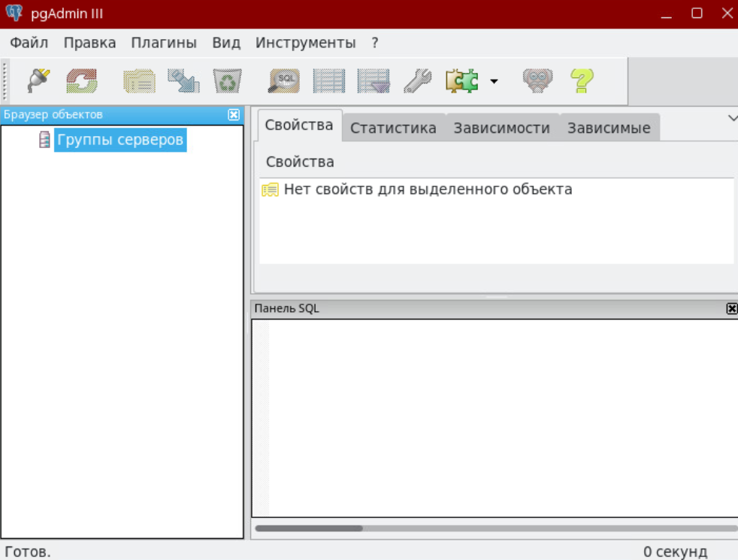
Task: Open the Инструменты menu
Action: click(305, 43)
